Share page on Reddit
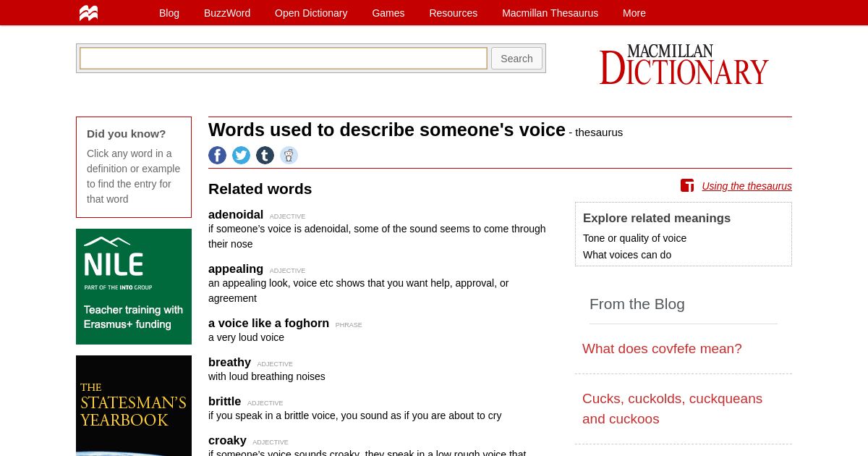This screenshot has width=868, height=456. pyautogui.click(x=289, y=156)
